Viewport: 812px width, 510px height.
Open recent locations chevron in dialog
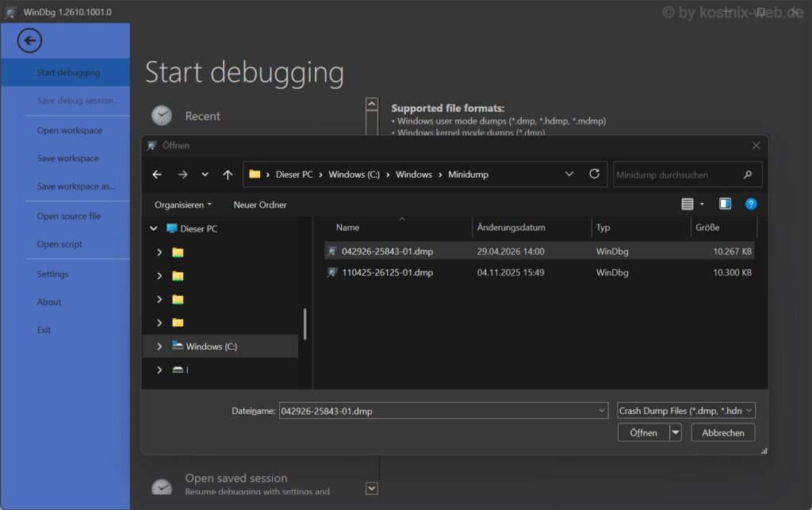click(205, 174)
